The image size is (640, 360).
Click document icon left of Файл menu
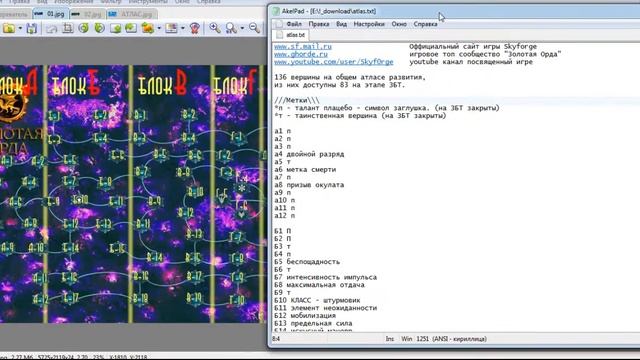coord(279,24)
